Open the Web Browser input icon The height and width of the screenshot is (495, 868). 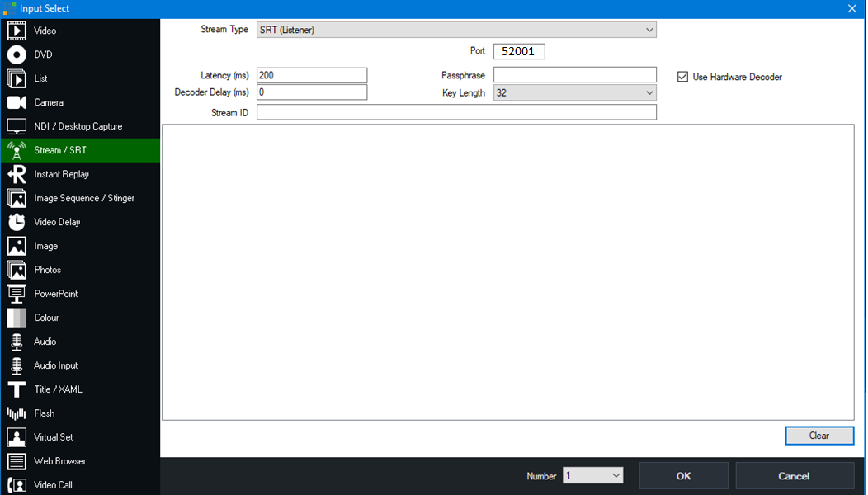pyautogui.click(x=17, y=461)
